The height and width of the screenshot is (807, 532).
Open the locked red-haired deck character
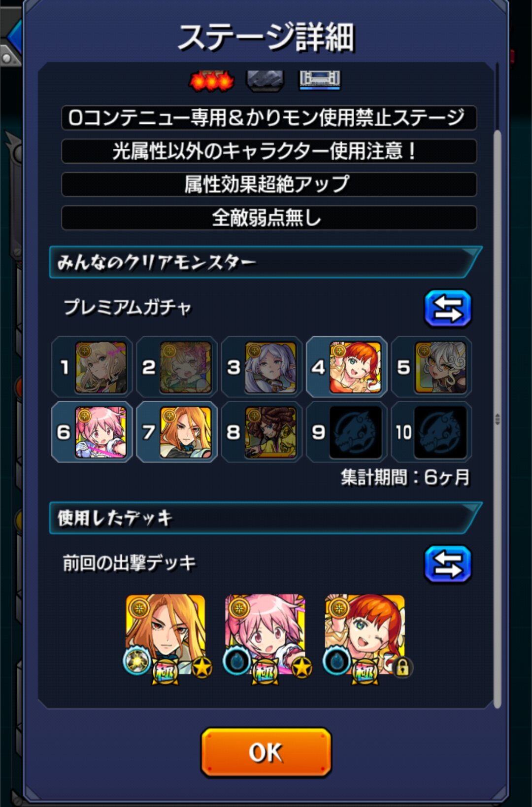click(365, 635)
